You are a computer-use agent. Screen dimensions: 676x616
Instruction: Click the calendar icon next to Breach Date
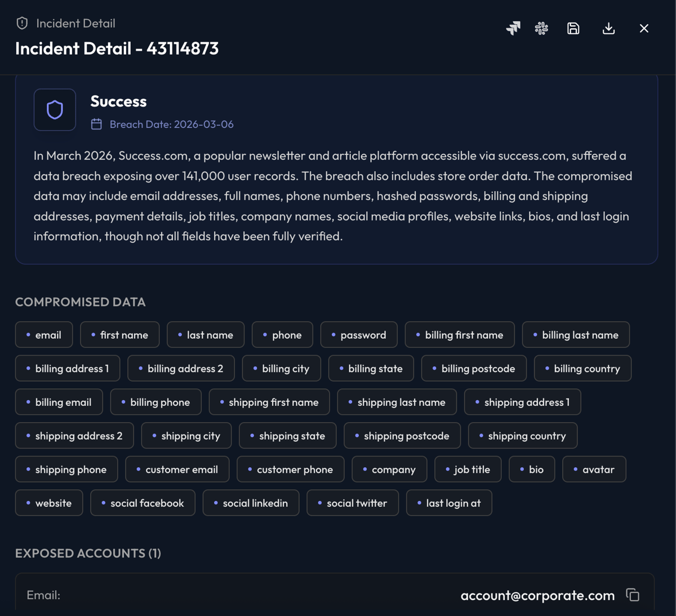tap(96, 124)
